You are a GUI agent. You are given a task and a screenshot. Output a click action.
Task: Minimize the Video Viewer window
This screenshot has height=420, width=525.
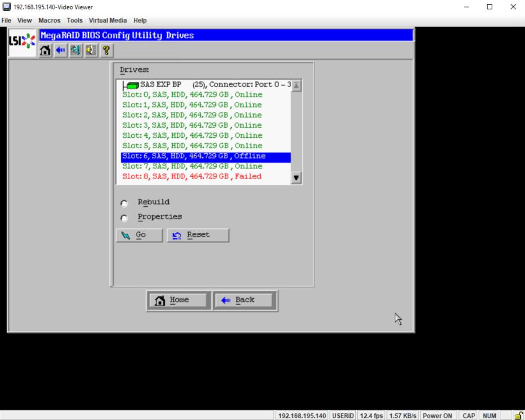point(467,7)
